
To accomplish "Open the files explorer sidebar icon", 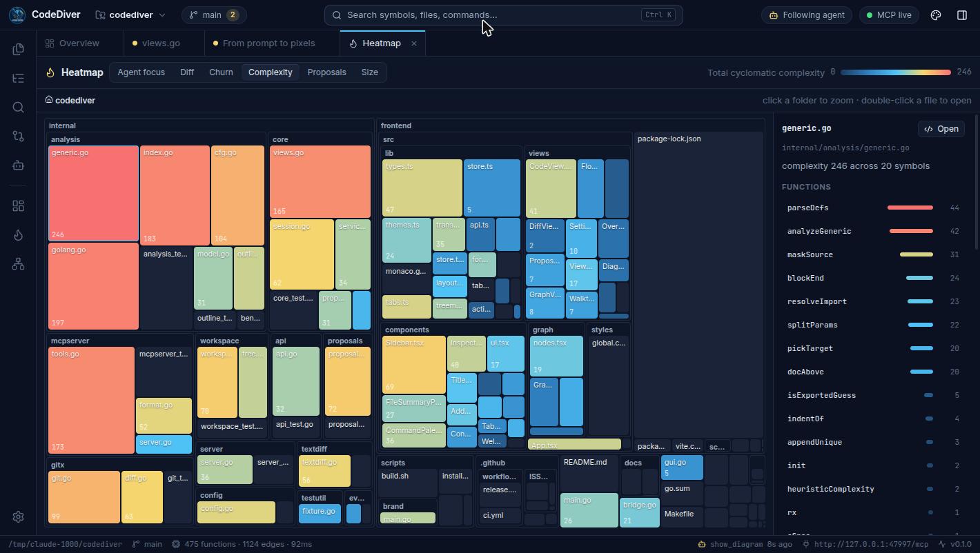I will click(19, 49).
